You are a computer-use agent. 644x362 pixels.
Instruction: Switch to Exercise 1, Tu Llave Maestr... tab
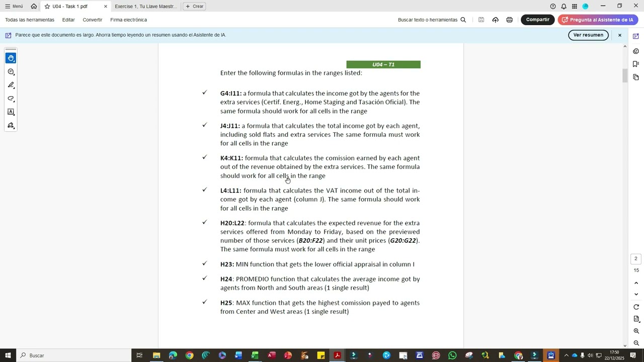(x=146, y=7)
